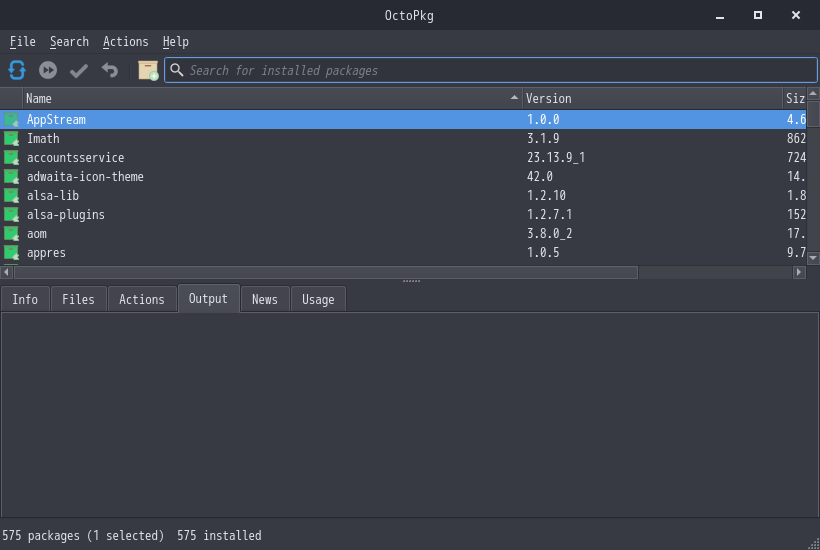The height and width of the screenshot is (550, 820).
Task: Select the Imath package row
Action: pyautogui.click(x=403, y=139)
